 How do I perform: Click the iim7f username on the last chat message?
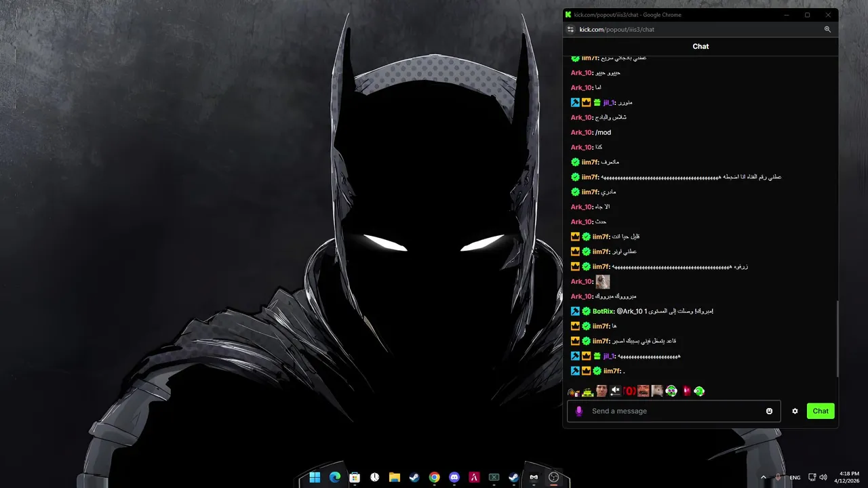[612, 371]
